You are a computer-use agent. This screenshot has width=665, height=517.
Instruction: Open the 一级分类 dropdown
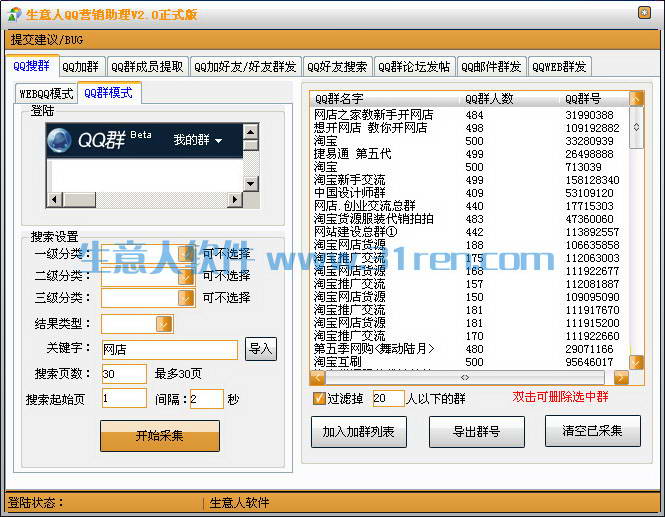click(x=186, y=254)
